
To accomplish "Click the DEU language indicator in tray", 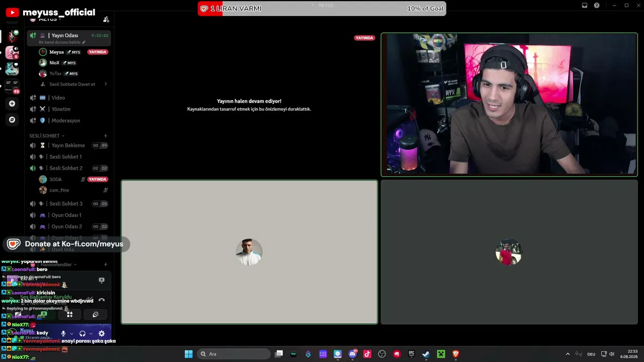I will [x=592, y=354].
